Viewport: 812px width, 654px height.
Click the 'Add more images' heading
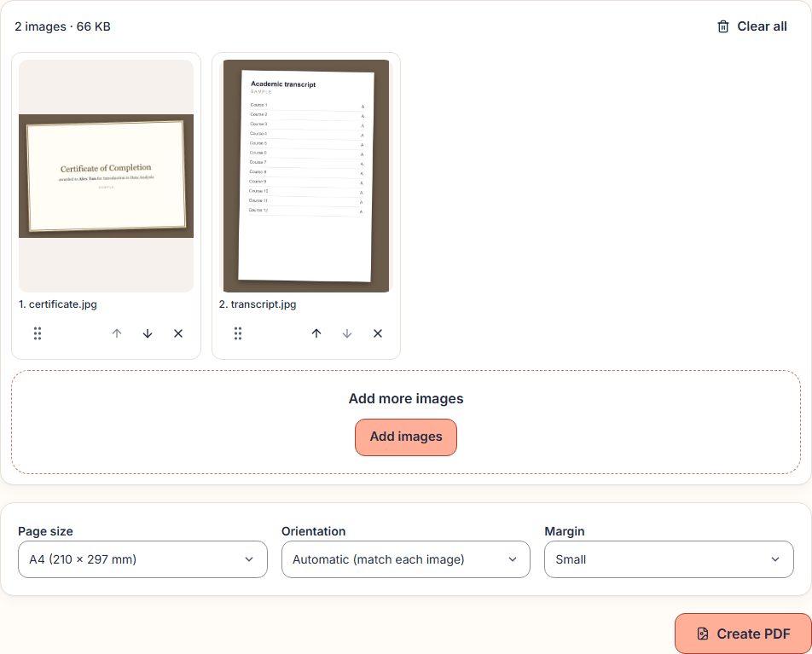tap(406, 399)
